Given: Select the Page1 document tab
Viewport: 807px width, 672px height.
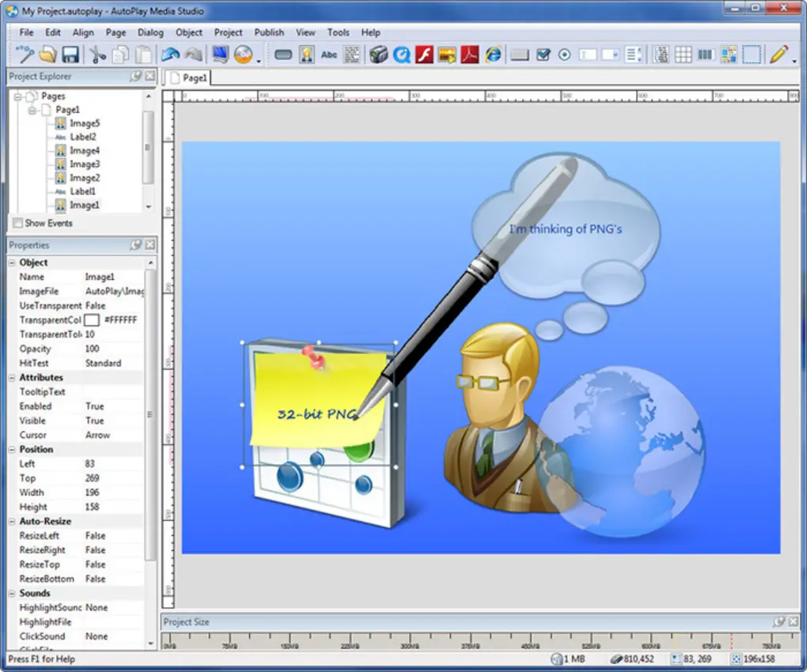Looking at the screenshot, I should click(188, 77).
